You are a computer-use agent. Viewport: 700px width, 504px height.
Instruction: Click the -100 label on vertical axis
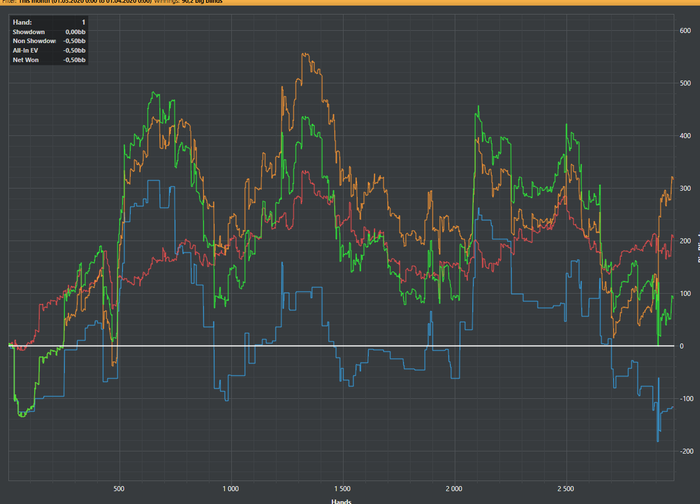pyautogui.click(x=685, y=399)
